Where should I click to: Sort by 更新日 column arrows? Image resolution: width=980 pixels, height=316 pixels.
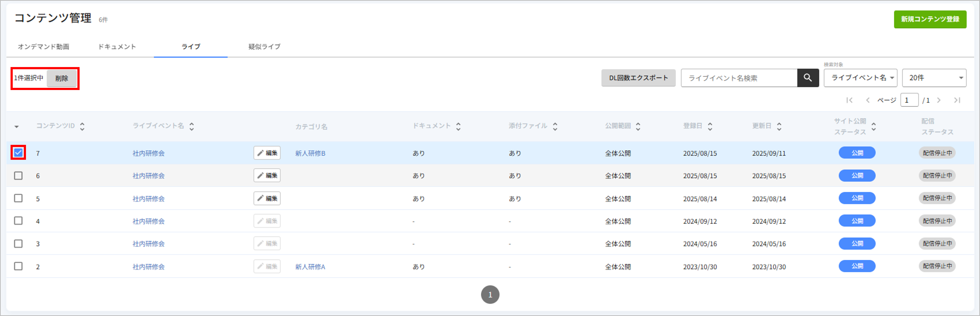(x=779, y=126)
